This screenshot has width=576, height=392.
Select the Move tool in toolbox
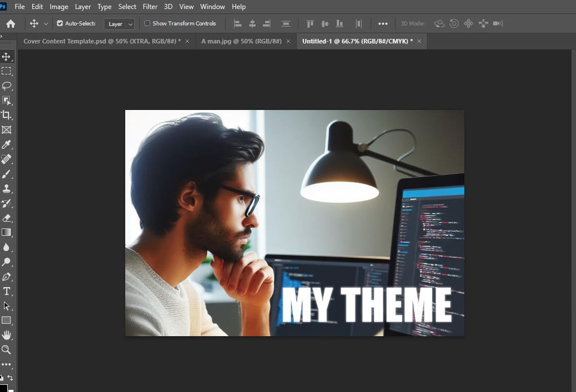coord(6,56)
